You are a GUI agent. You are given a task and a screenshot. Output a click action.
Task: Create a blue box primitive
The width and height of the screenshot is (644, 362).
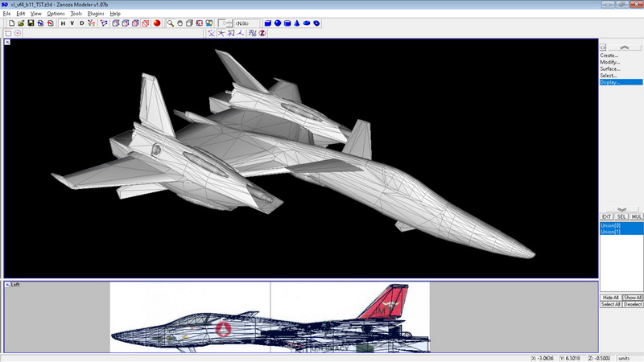pos(268,23)
